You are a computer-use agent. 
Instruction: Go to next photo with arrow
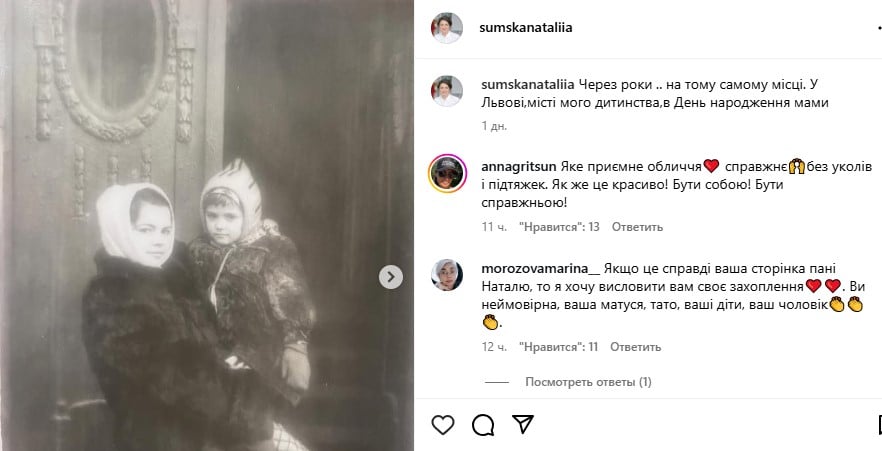[390, 277]
